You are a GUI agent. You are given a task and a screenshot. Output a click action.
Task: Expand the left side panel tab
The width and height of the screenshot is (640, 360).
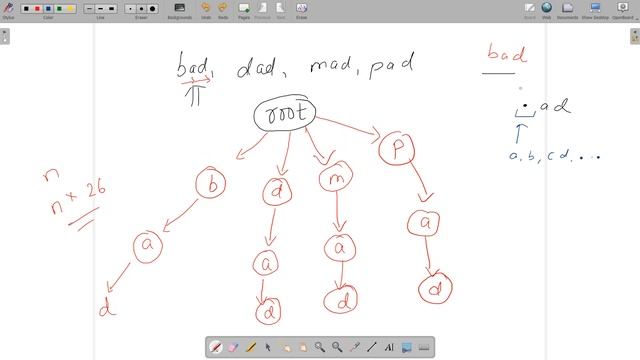tap(4, 36)
